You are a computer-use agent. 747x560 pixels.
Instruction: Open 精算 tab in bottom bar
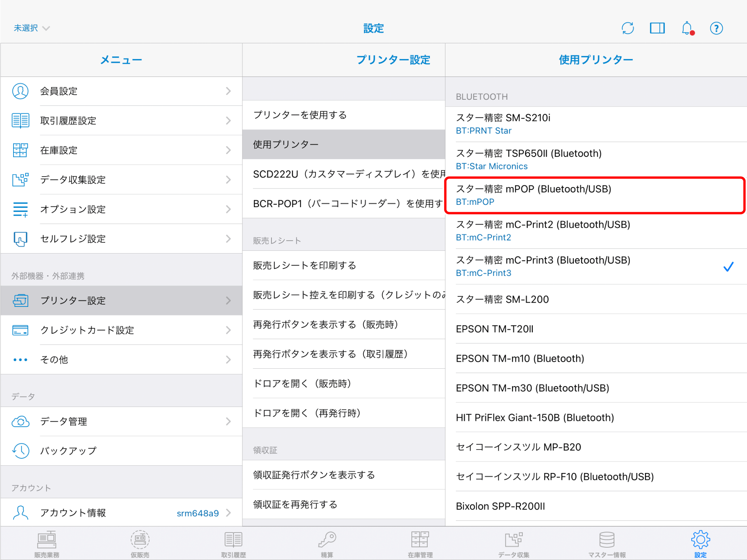pos(327,544)
